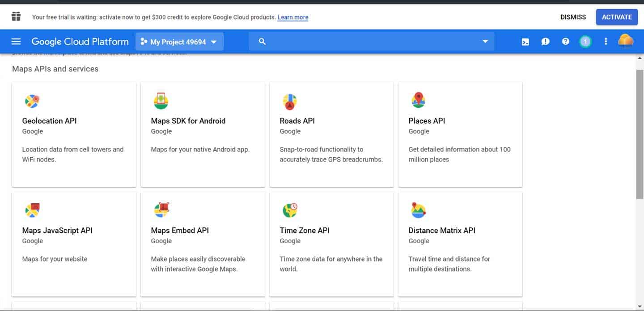Follow the Learn more link
Image resolution: width=644 pixels, height=311 pixels.
293,17
